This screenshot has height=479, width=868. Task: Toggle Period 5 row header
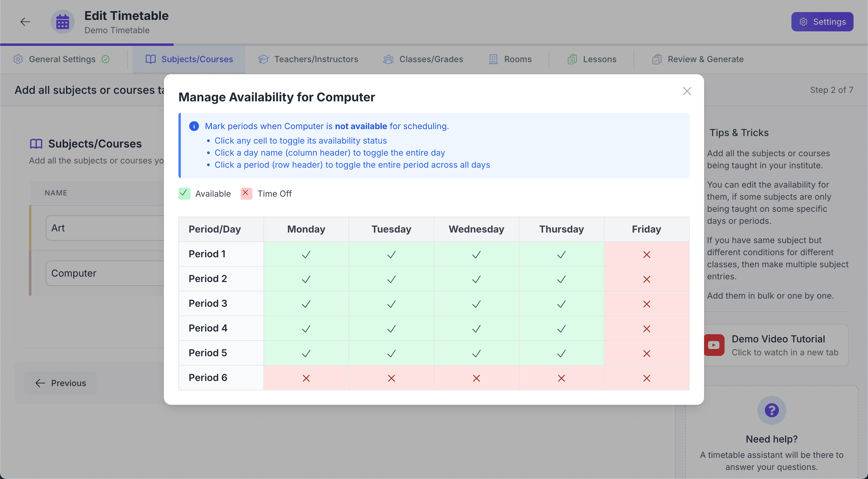(x=221, y=353)
